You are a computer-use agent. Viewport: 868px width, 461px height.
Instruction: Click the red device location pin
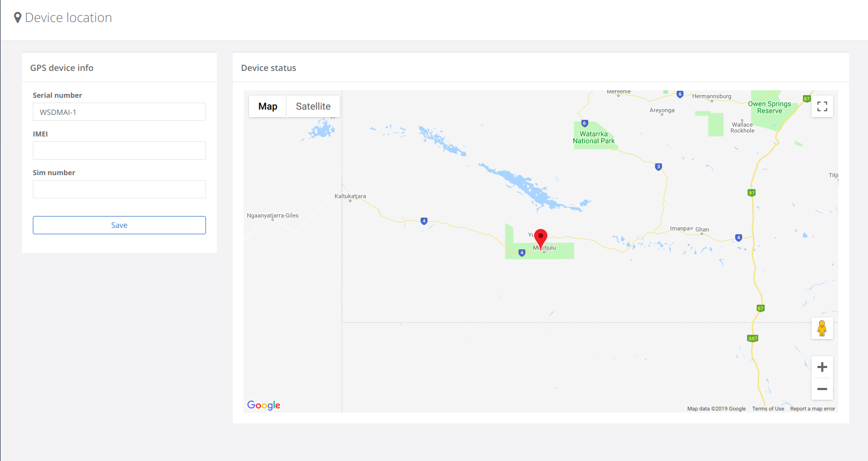[540, 237]
